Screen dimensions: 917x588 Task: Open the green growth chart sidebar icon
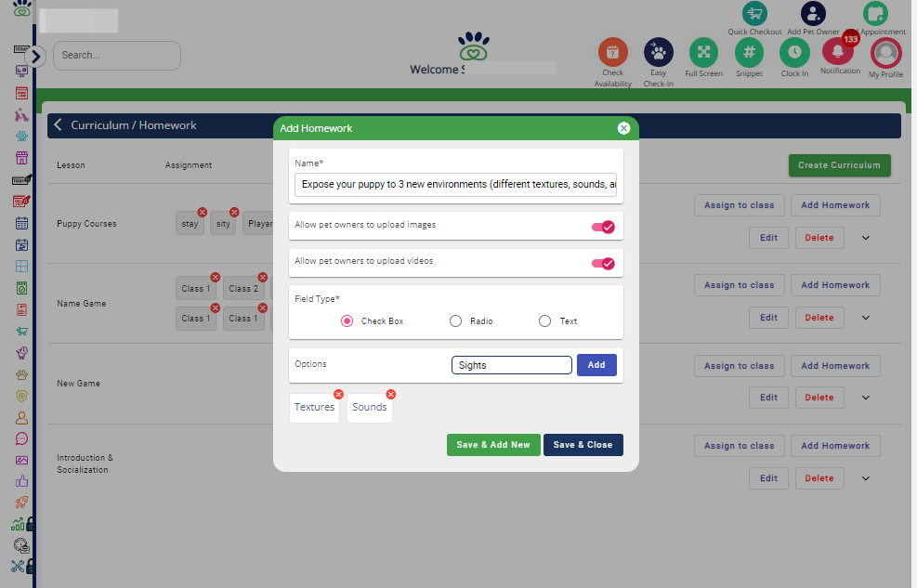tap(19, 524)
